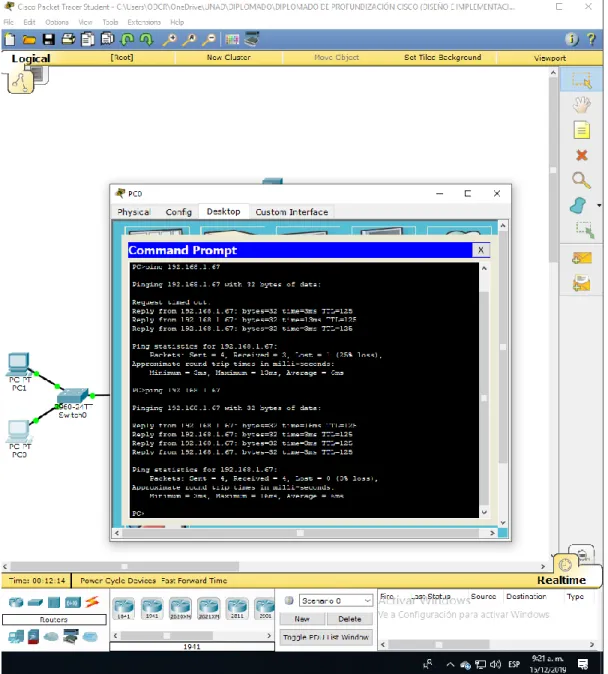Choose the Wireless Devices category icon
Screen dimensions: 608x674
click(73, 603)
